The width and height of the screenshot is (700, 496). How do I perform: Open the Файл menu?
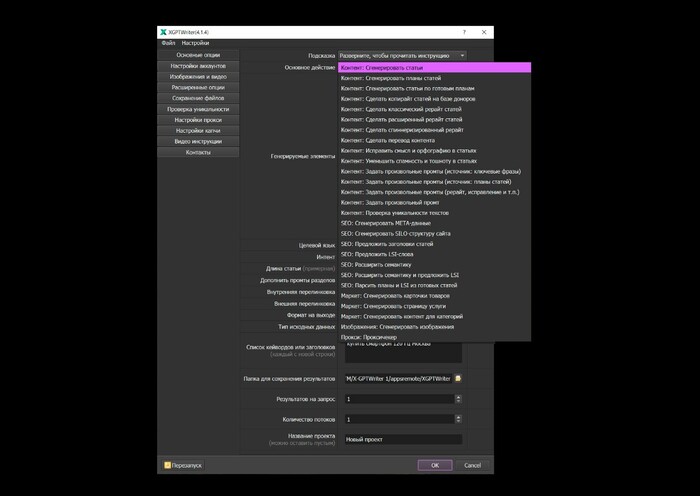click(x=168, y=43)
